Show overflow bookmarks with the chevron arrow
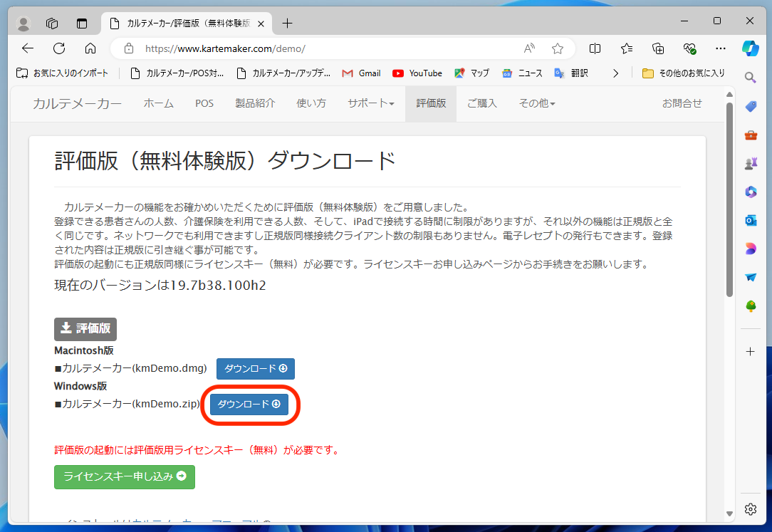The image size is (772, 532). tap(615, 73)
